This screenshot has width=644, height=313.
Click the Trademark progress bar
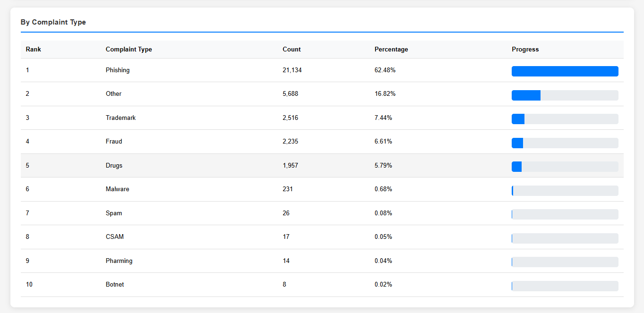coord(565,119)
